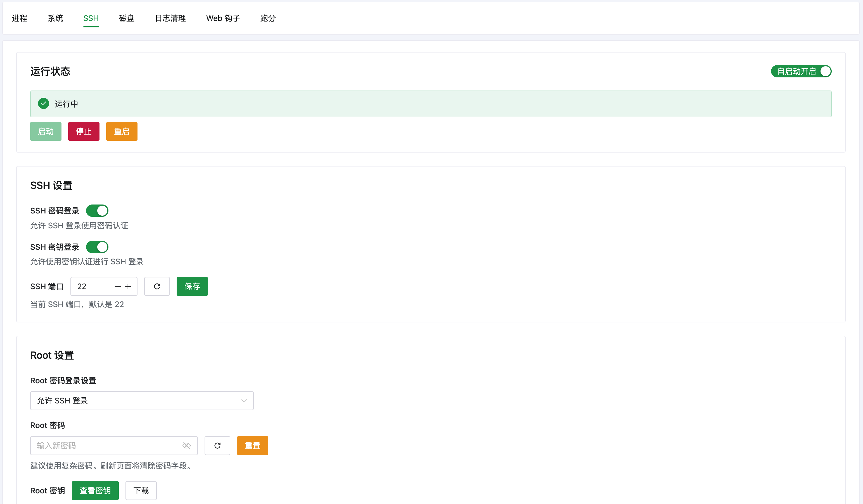Switch to the 进程 tab
The width and height of the screenshot is (863, 504).
tap(20, 18)
